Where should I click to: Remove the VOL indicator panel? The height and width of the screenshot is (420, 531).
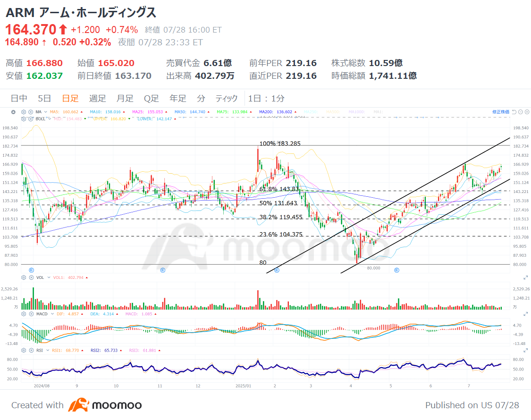click(x=31, y=277)
